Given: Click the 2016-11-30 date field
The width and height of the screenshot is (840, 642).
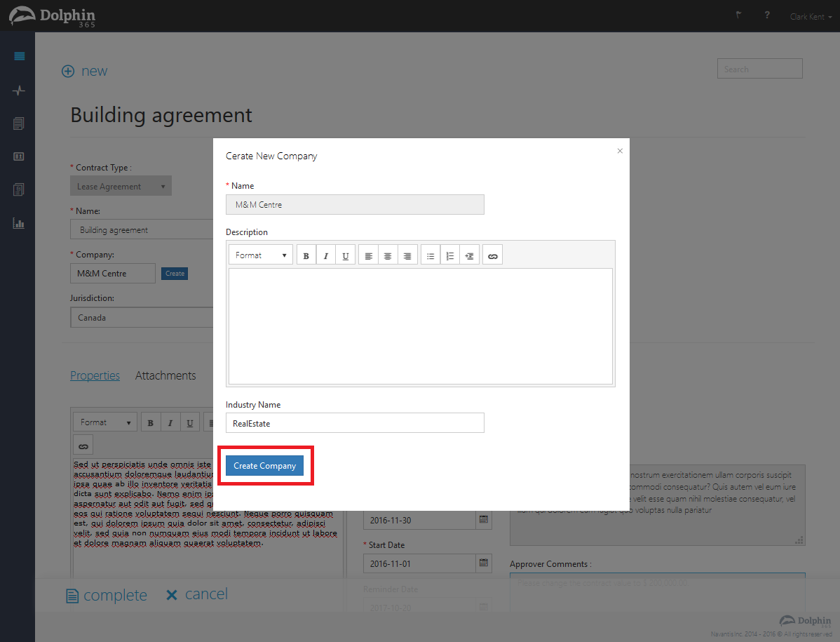Looking at the screenshot, I should [419, 520].
